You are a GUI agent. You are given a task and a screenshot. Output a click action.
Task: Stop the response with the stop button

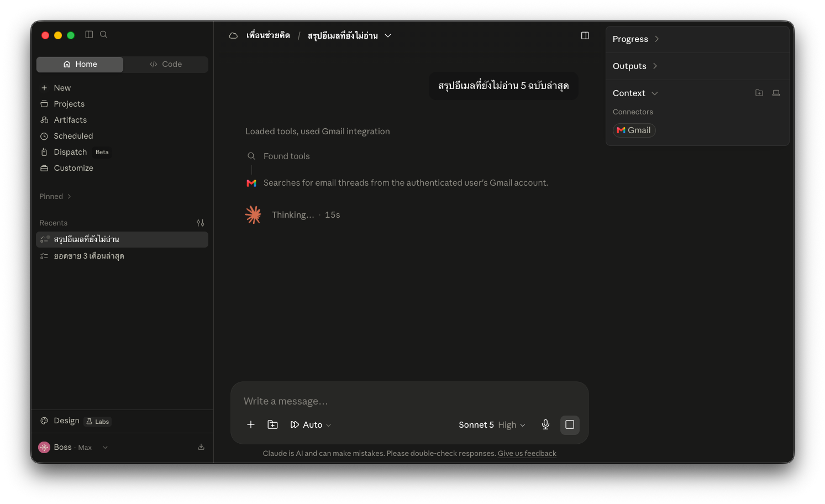tap(570, 424)
